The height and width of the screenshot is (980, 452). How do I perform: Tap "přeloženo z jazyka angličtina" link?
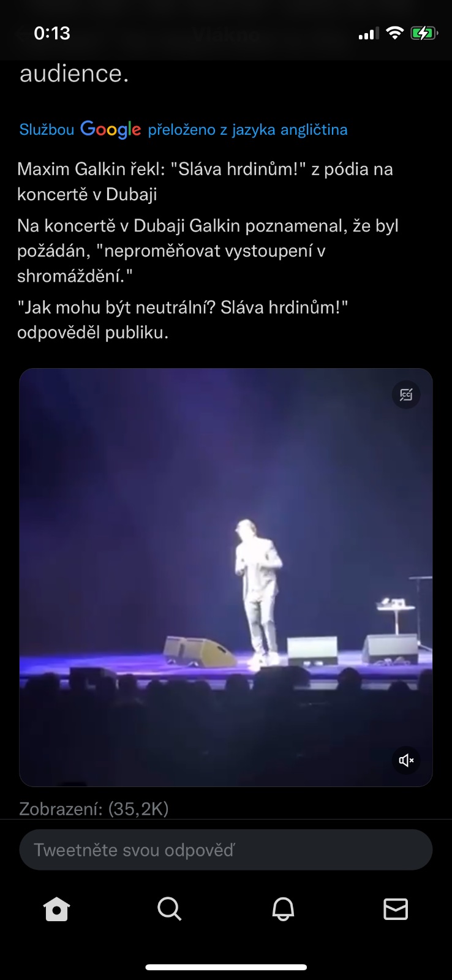pos(247,130)
